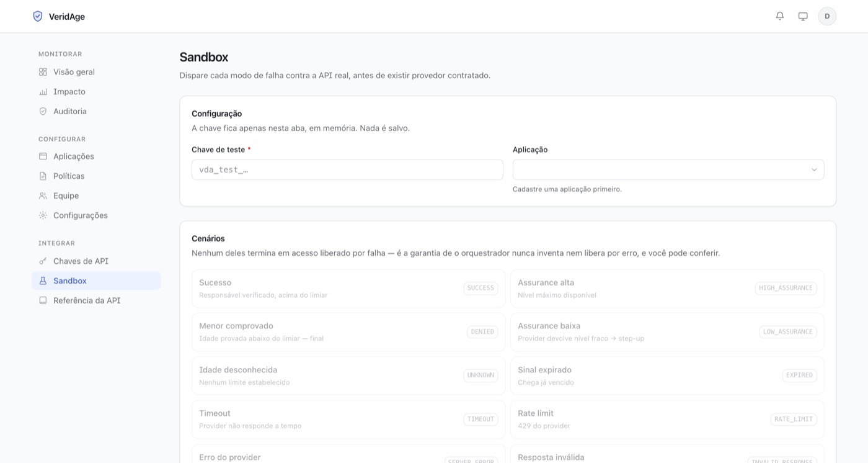Click the Configurações gear icon
868x463 pixels.
coord(43,216)
